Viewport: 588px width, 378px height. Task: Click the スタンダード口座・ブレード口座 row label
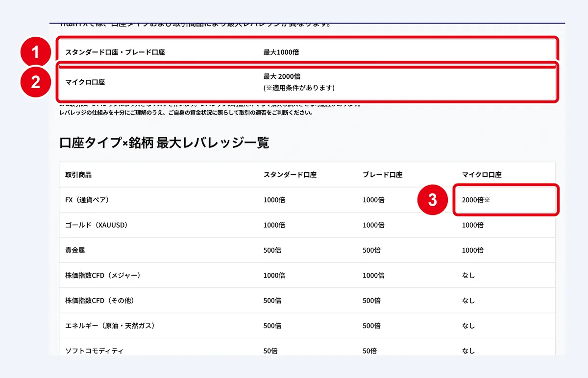tap(115, 52)
